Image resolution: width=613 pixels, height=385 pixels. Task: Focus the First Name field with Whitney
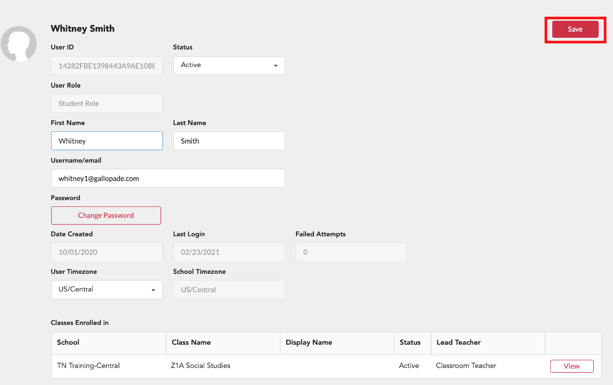tap(107, 141)
